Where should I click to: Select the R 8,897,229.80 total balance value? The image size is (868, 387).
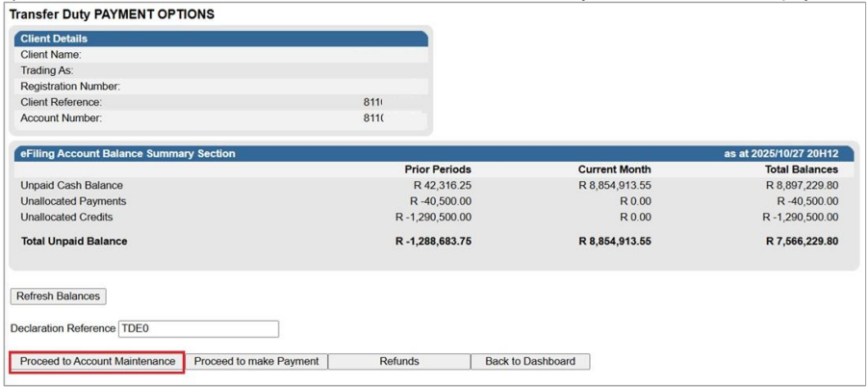click(x=802, y=186)
